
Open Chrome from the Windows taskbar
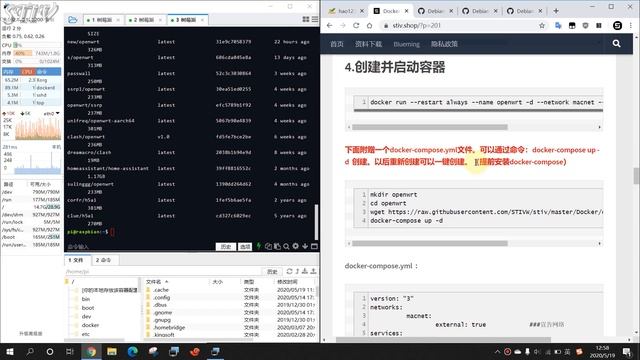click(x=91, y=351)
